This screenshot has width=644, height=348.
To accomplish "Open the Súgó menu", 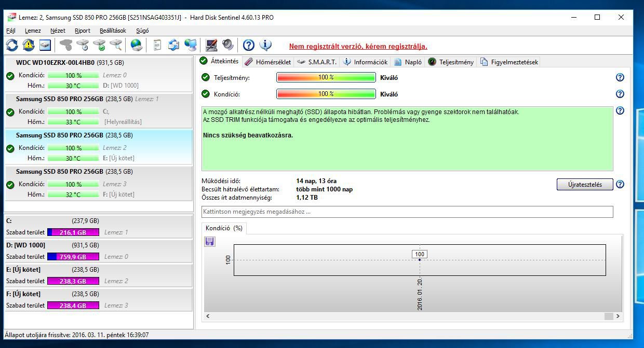I will (x=142, y=31).
